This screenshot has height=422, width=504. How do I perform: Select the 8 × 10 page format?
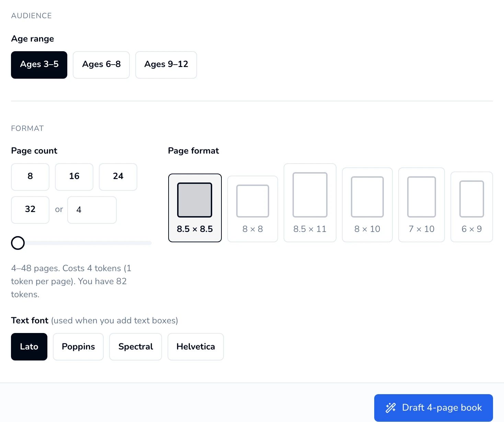[367, 205]
